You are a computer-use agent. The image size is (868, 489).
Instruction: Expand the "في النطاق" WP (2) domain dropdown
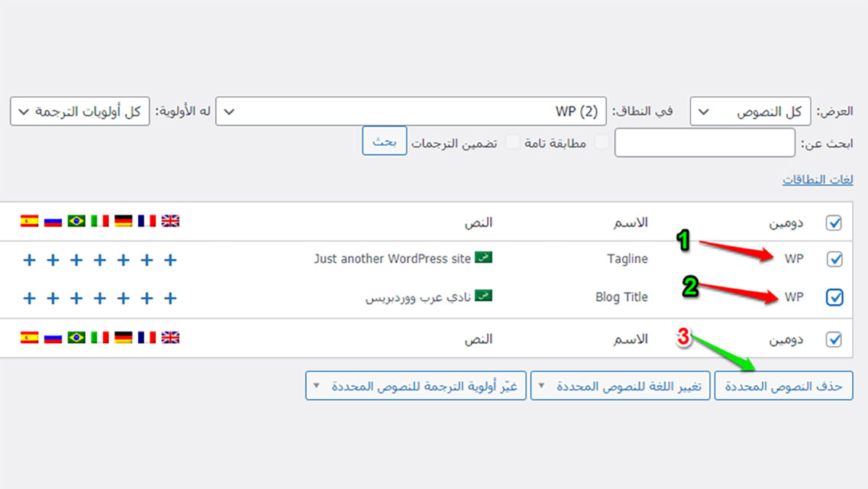coord(411,112)
